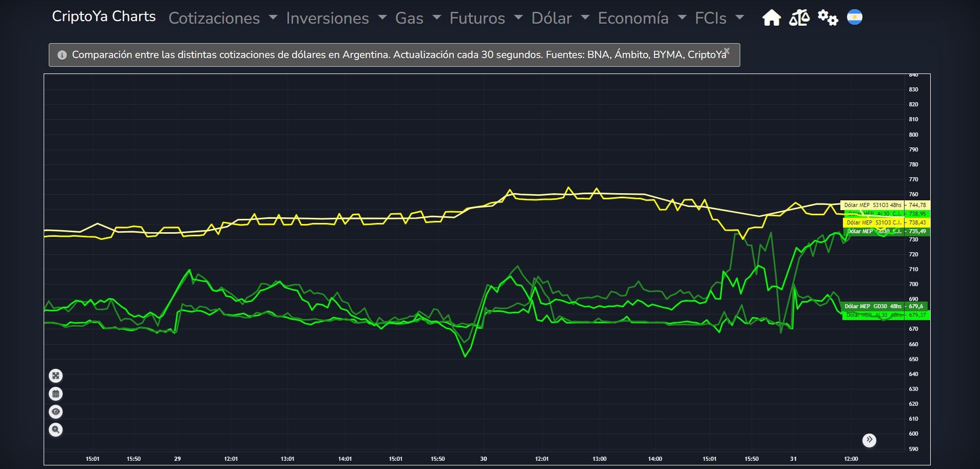Open the Inversiones dropdown
This screenshot has width=980, height=469.
click(336, 18)
